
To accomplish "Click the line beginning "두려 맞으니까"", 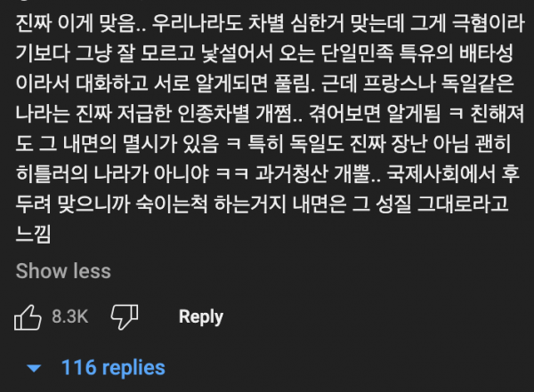I will click(263, 204).
